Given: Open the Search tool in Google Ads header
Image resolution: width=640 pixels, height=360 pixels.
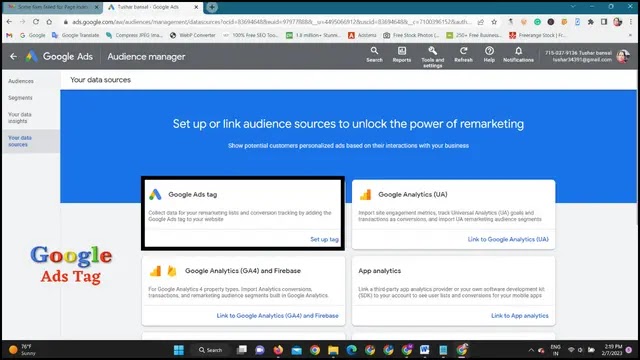Looking at the screenshot, I should (x=374, y=55).
